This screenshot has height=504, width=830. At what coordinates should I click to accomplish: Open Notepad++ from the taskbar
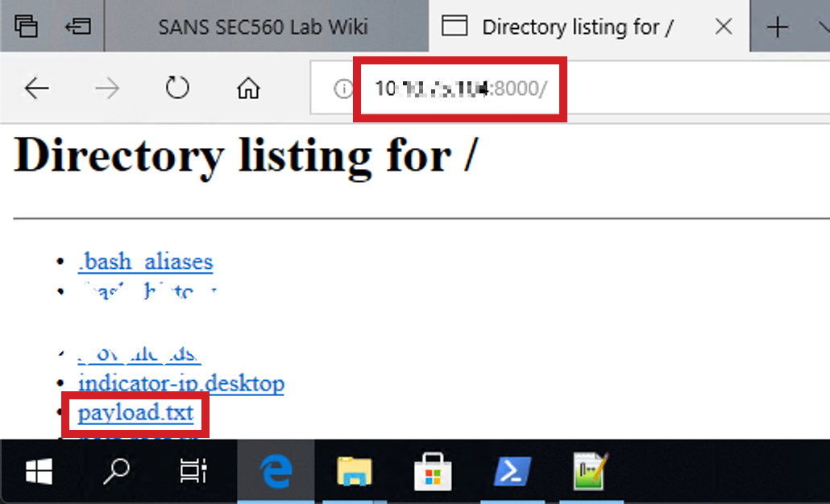589,472
